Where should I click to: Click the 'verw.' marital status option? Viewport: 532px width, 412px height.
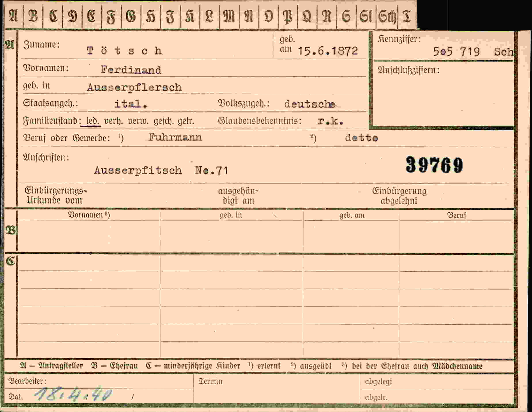point(138,121)
